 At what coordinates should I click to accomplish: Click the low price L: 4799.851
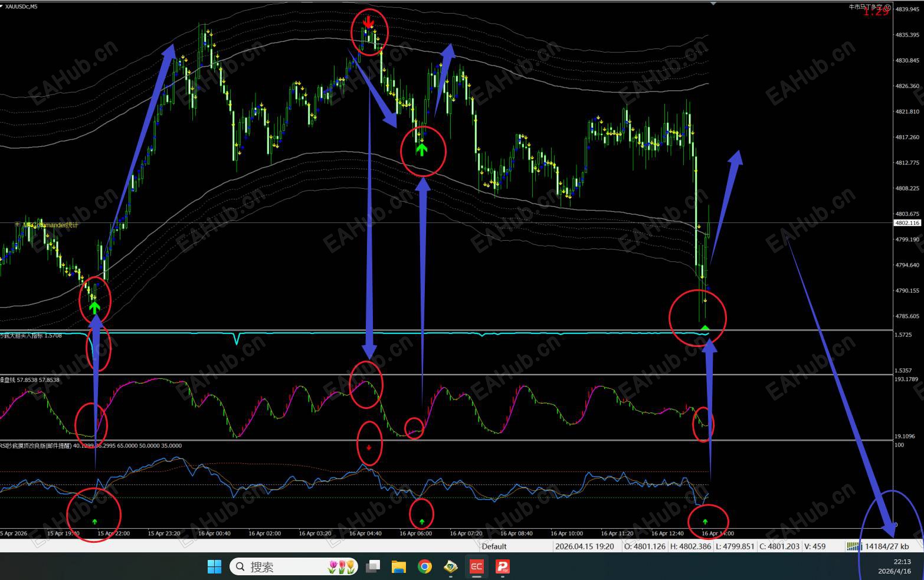point(735,546)
